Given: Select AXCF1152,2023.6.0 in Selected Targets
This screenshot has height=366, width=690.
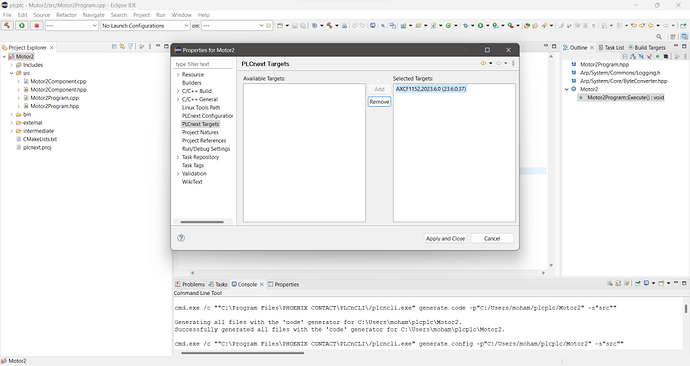Looking at the screenshot, I should [431, 89].
